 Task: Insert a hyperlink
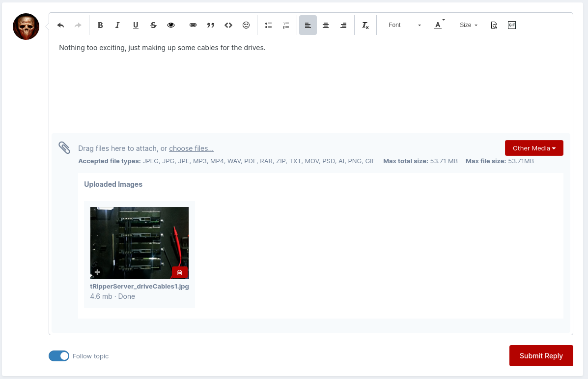[193, 25]
